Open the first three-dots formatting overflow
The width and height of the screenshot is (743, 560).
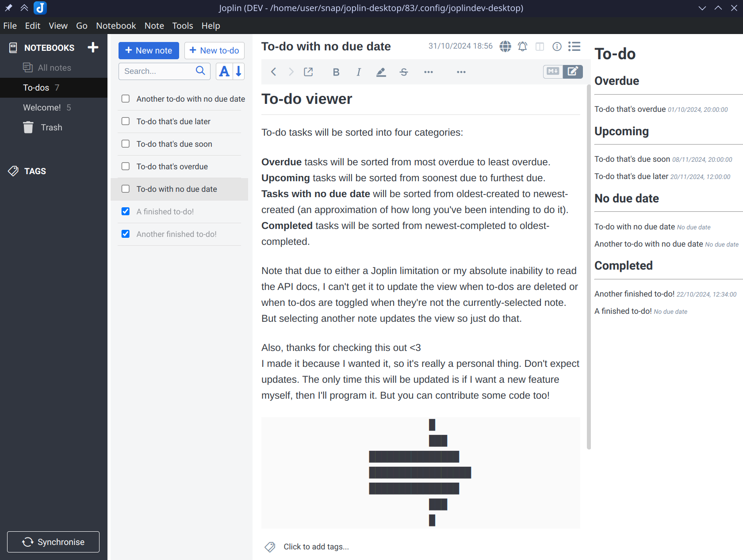click(x=428, y=72)
